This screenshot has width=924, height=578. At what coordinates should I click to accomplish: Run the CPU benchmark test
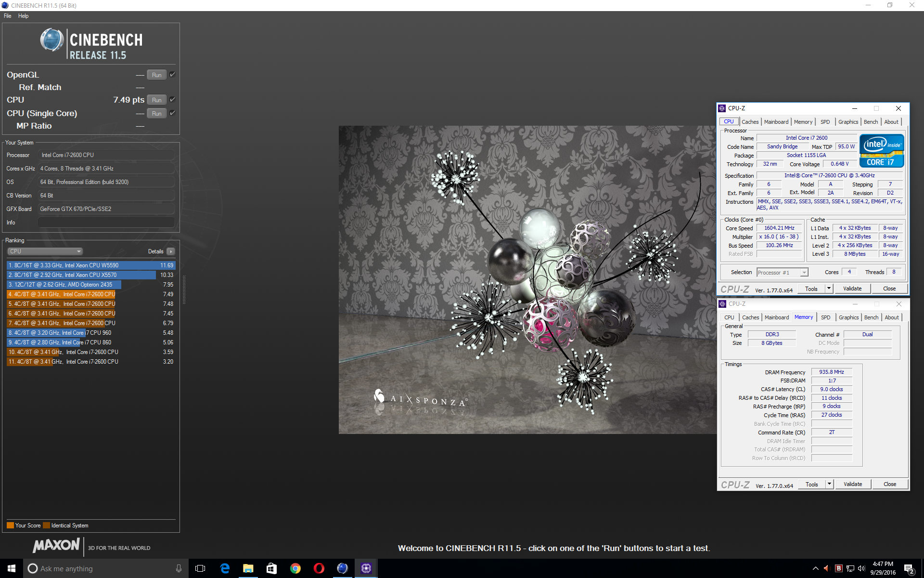pyautogui.click(x=157, y=100)
